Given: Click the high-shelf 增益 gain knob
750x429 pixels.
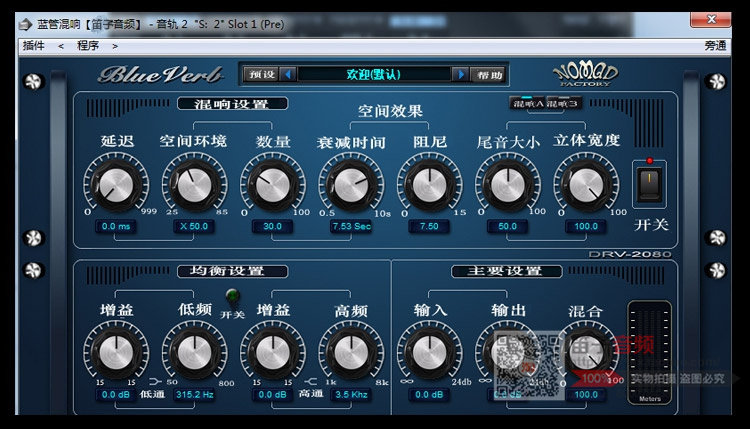Looking at the screenshot, I should [x=273, y=353].
